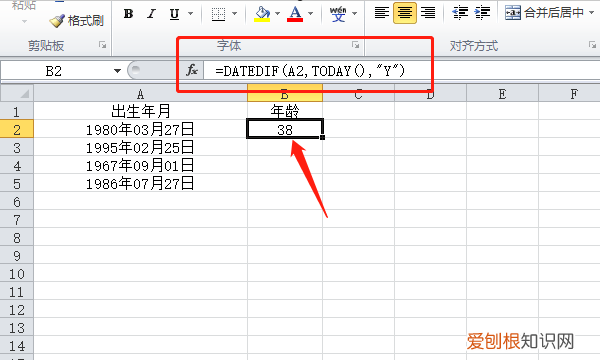The height and width of the screenshot is (360, 600).
Task: Click the Name Box showing B2
Action: (54, 71)
